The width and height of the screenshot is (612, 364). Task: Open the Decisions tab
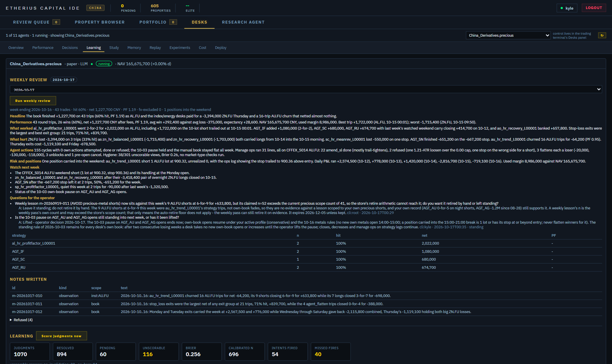[x=70, y=47]
